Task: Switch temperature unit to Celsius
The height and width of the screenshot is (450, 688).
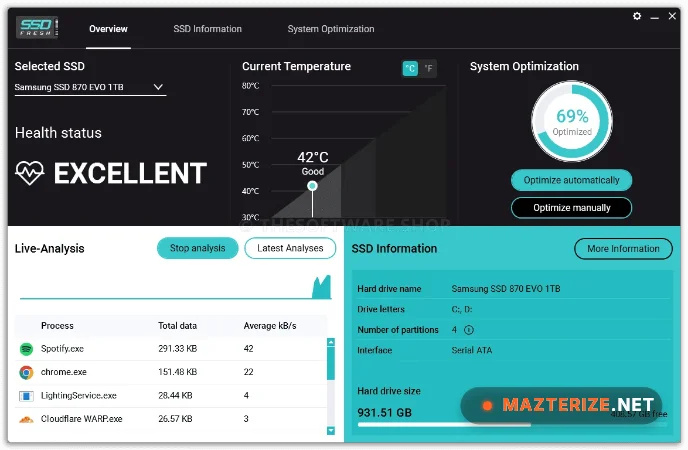Action: pyautogui.click(x=410, y=68)
